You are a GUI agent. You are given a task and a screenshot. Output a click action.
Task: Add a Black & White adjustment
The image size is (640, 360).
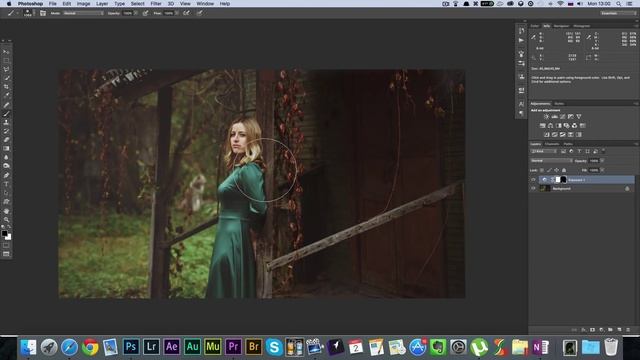pos(559,125)
